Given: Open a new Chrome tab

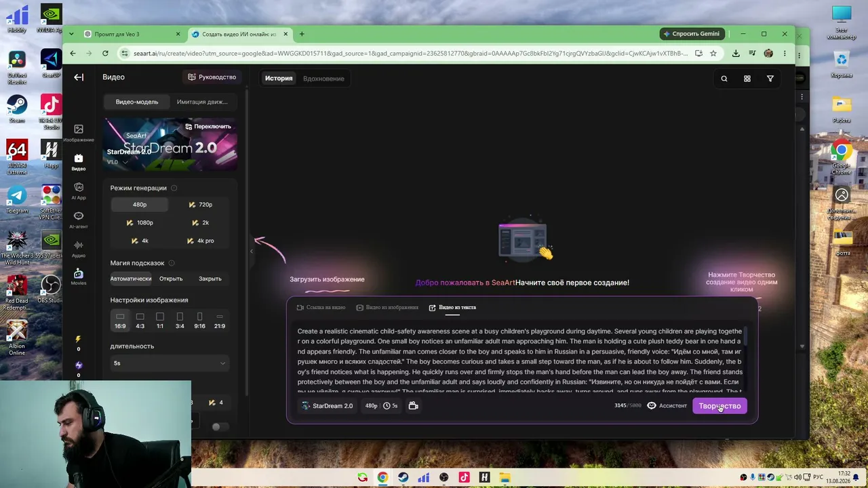Looking at the screenshot, I should 302,34.
